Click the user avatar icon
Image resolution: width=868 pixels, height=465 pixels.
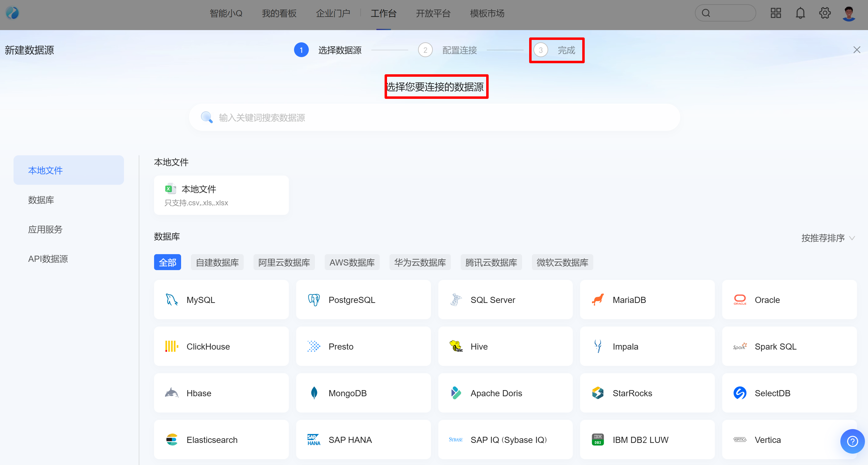848,14
